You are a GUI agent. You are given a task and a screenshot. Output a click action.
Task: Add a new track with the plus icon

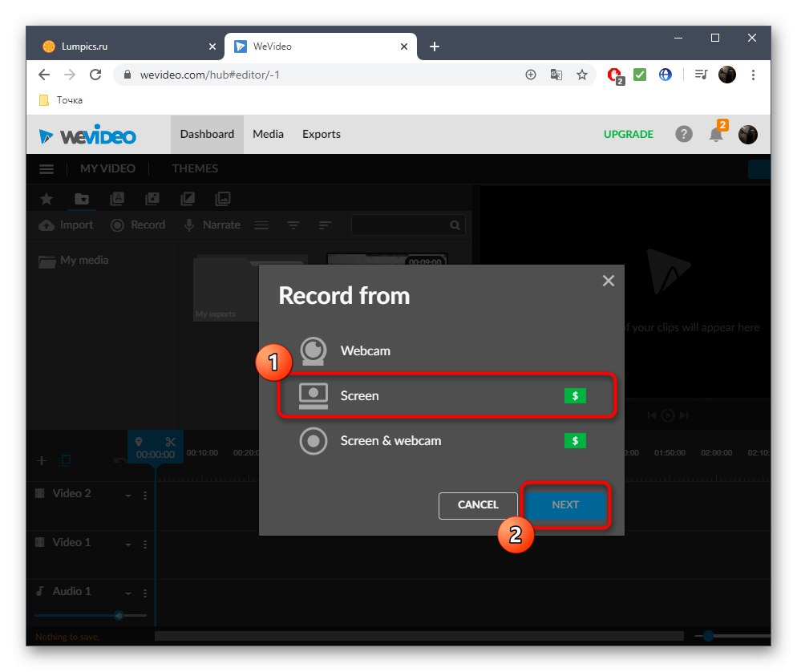click(41, 460)
